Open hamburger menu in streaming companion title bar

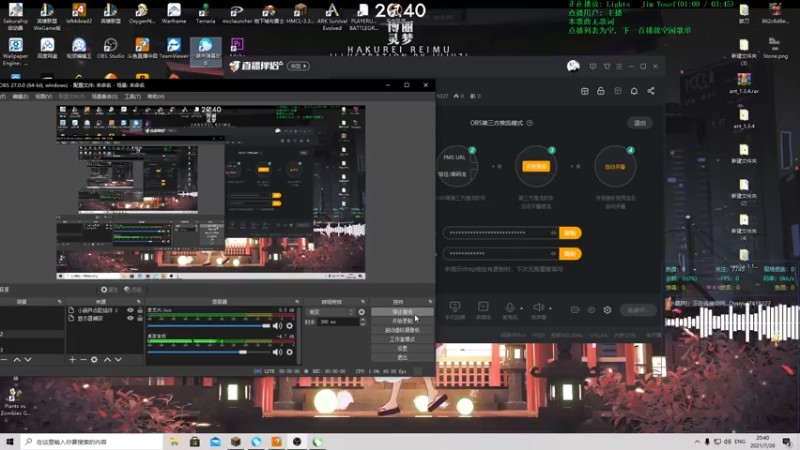619,66
